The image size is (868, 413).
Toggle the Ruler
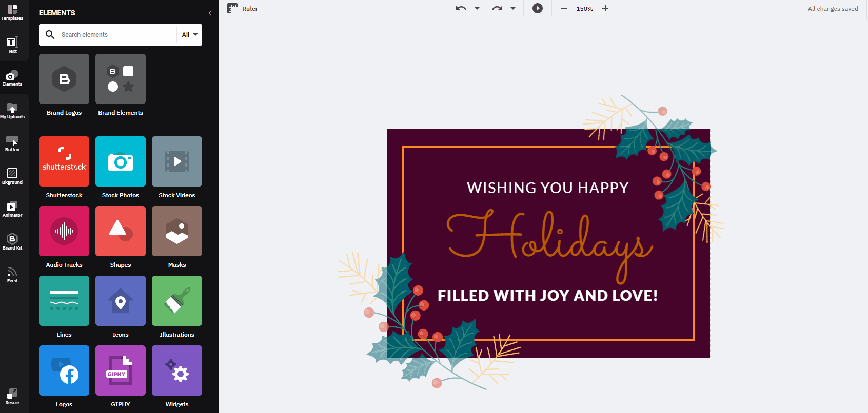pos(243,8)
